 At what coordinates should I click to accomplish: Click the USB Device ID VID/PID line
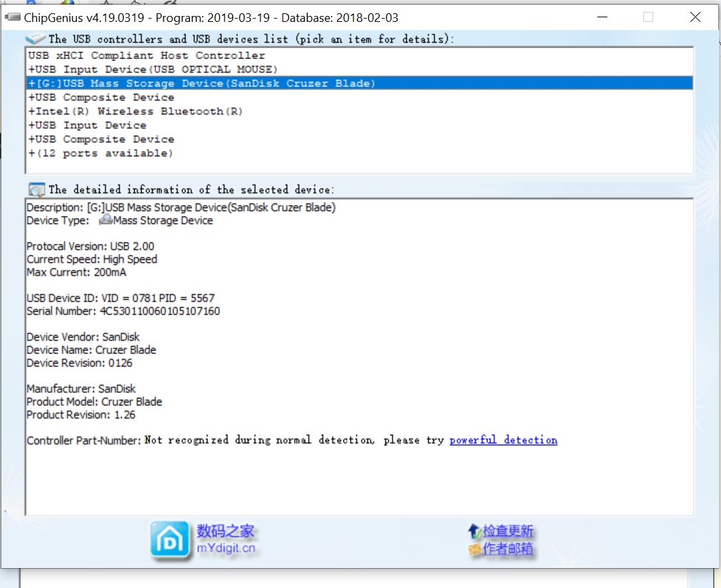[x=121, y=298]
